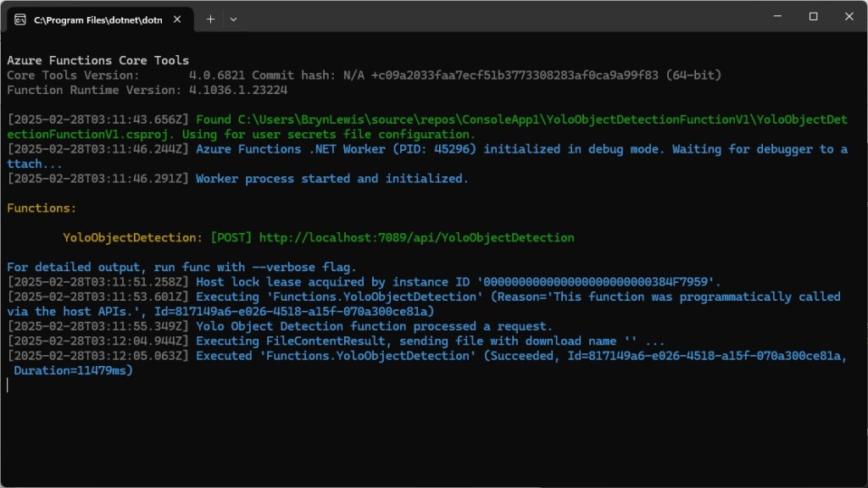Click the Duration=11479ms text
This screenshot has width=868, height=488.
click(x=74, y=371)
